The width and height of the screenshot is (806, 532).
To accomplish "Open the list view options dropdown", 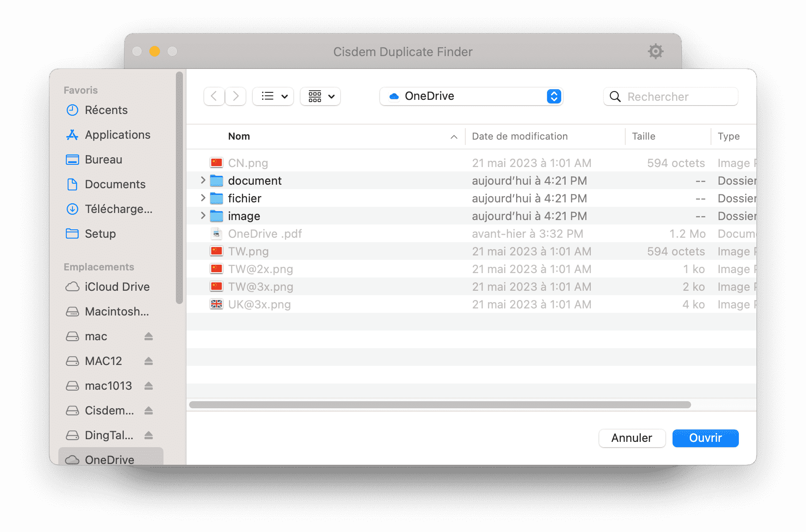I will pos(273,96).
